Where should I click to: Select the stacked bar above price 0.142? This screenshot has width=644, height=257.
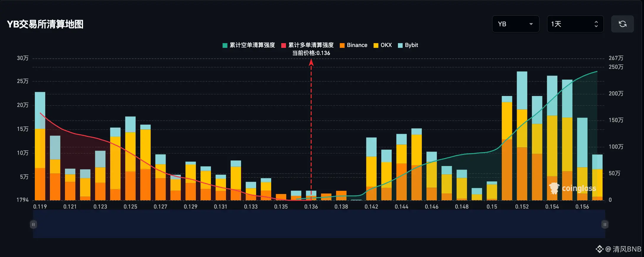371,169
